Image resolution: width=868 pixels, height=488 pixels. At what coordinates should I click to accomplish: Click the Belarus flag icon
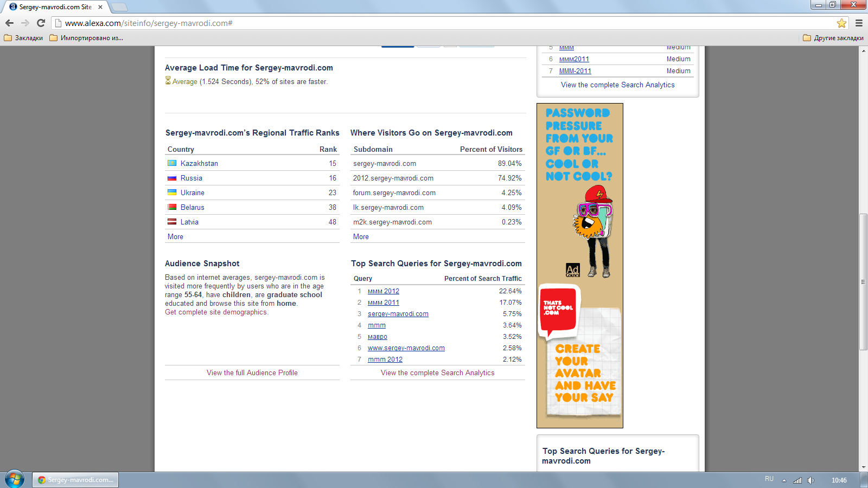pyautogui.click(x=172, y=207)
